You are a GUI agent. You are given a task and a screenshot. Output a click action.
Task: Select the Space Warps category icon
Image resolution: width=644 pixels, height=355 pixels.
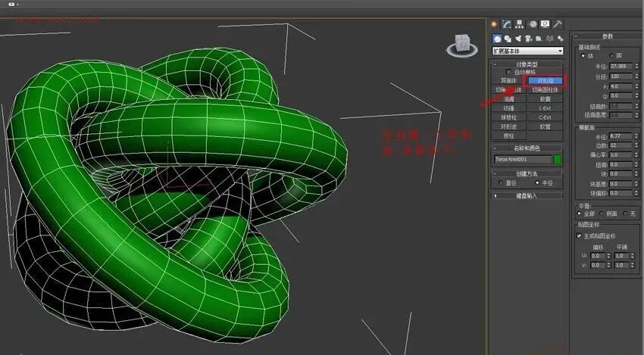pos(549,39)
